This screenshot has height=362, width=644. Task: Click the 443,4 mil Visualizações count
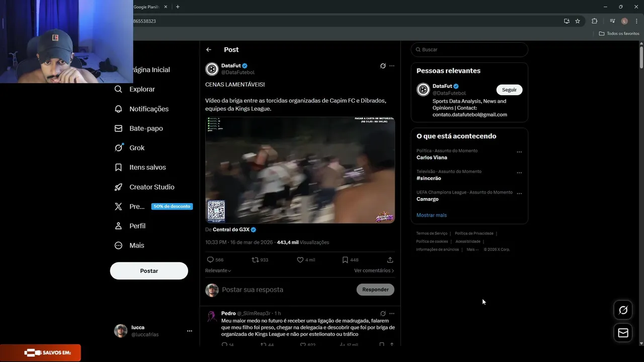click(303, 242)
